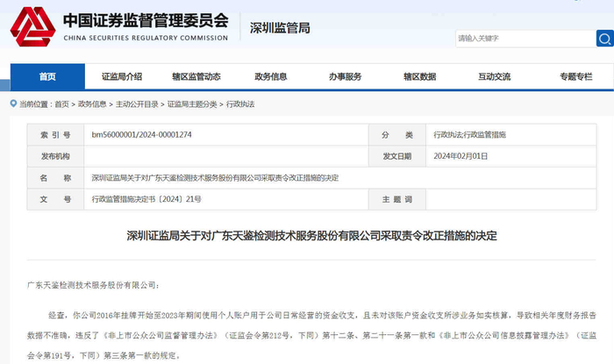Image resolution: width=614 pixels, height=364 pixels.
Task: Click paragraph line starting with 经查
Action: pos(322,316)
